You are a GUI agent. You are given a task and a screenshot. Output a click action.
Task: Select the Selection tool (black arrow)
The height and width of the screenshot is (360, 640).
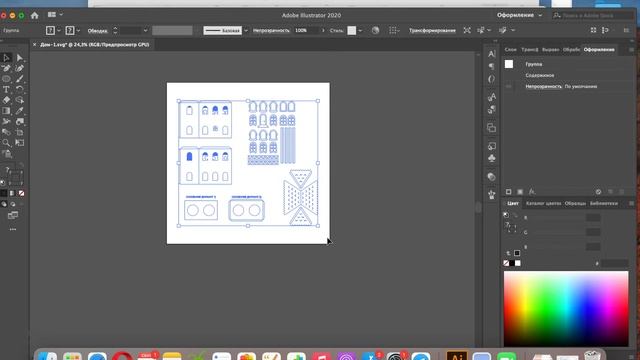pos(7,58)
